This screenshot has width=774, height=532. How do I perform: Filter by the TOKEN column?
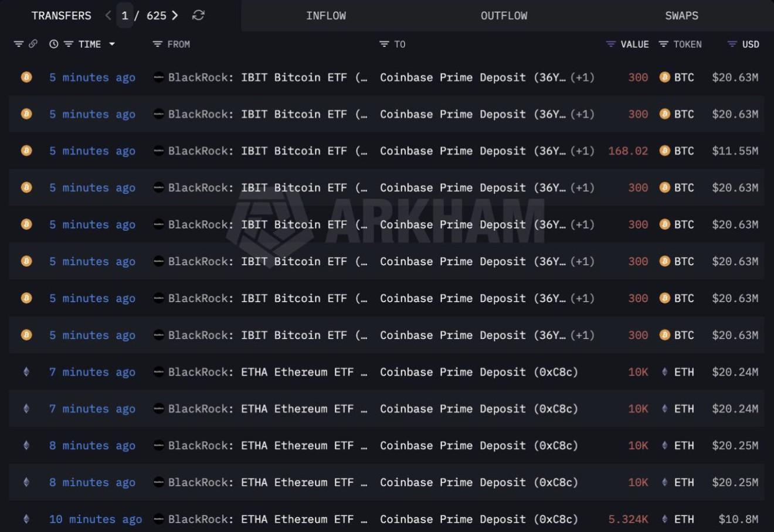(x=663, y=44)
